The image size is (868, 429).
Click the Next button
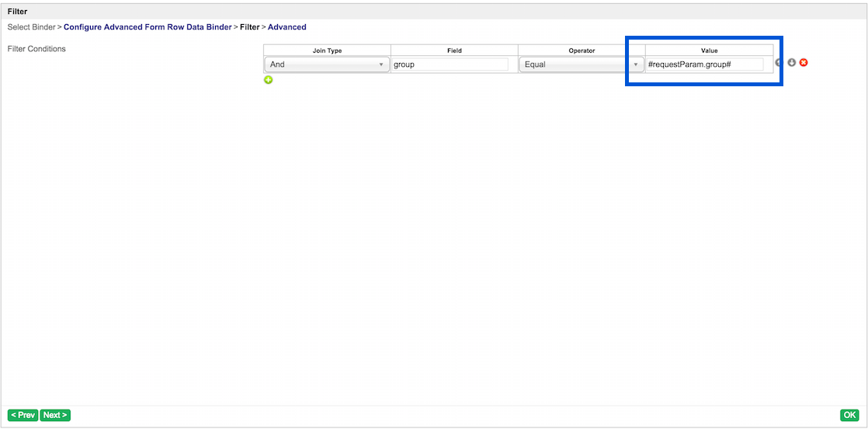[55, 415]
